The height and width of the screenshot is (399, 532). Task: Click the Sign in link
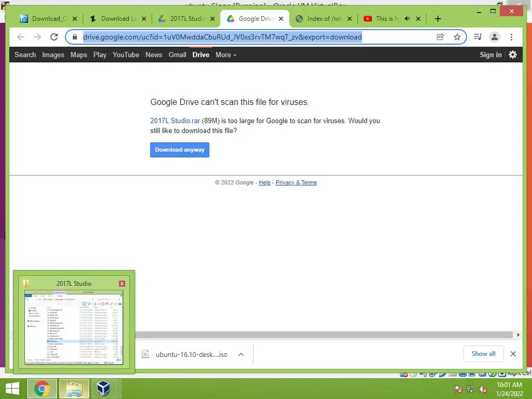coord(490,55)
